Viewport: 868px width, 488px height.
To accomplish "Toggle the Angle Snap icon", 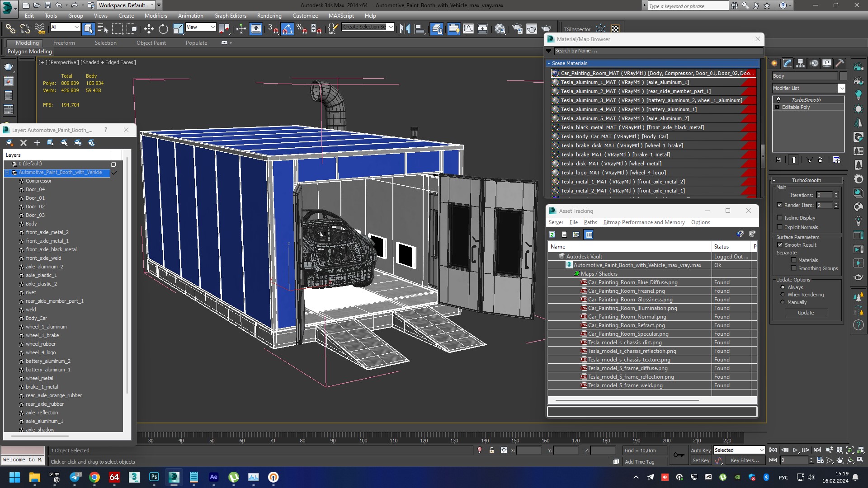I will coord(288,29).
